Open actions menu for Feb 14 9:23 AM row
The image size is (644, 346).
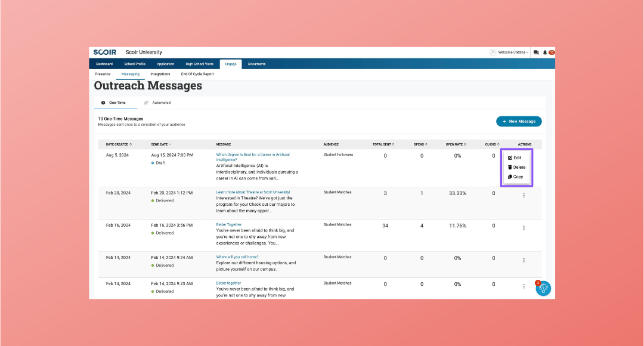click(524, 286)
